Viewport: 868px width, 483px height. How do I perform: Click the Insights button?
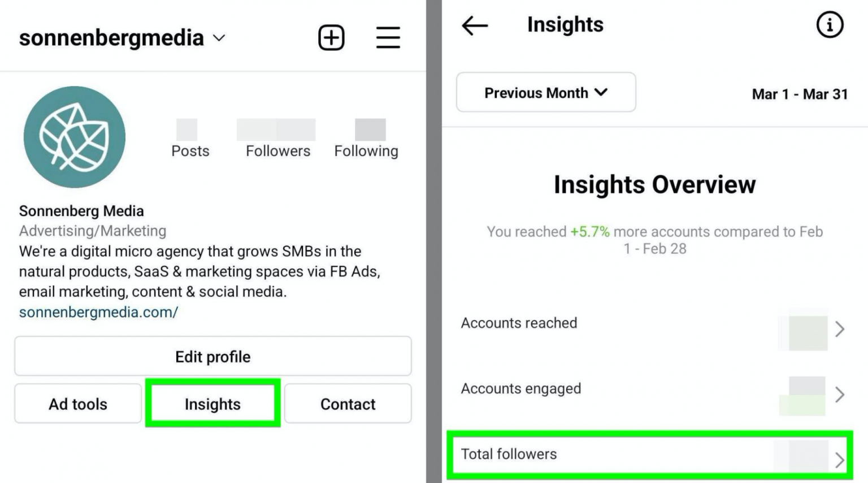click(x=213, y=404)
